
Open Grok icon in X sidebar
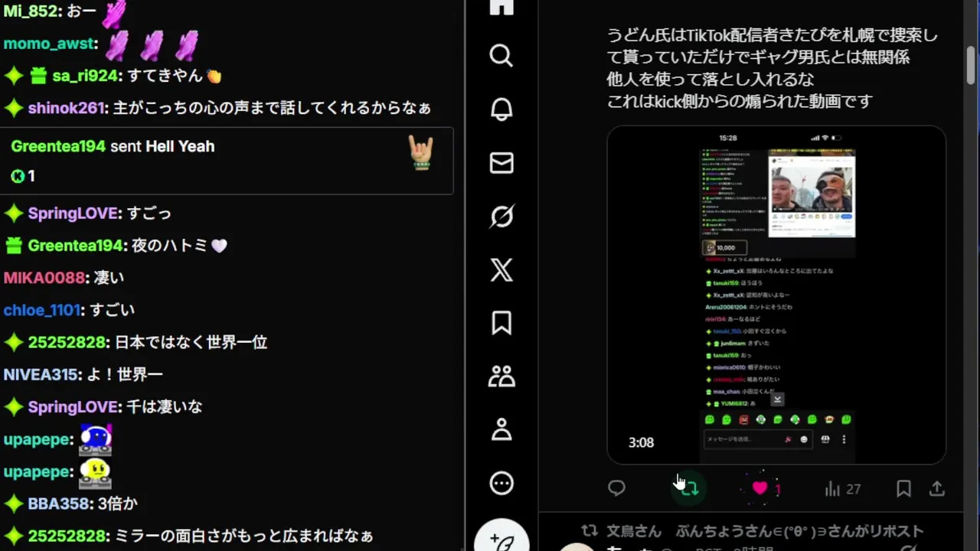point(501,217)
